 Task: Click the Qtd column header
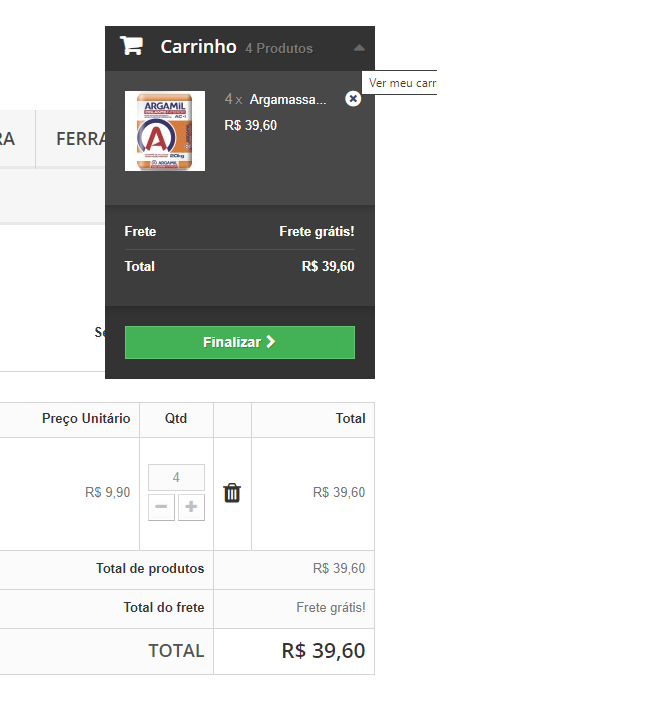176,418
